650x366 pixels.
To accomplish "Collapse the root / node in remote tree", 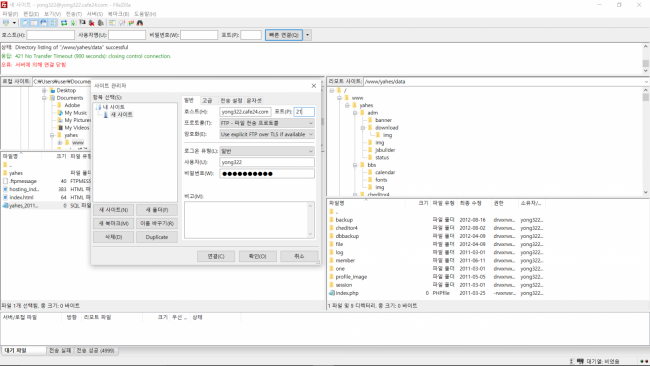I will pyautogui.click(x=332, y=90).
